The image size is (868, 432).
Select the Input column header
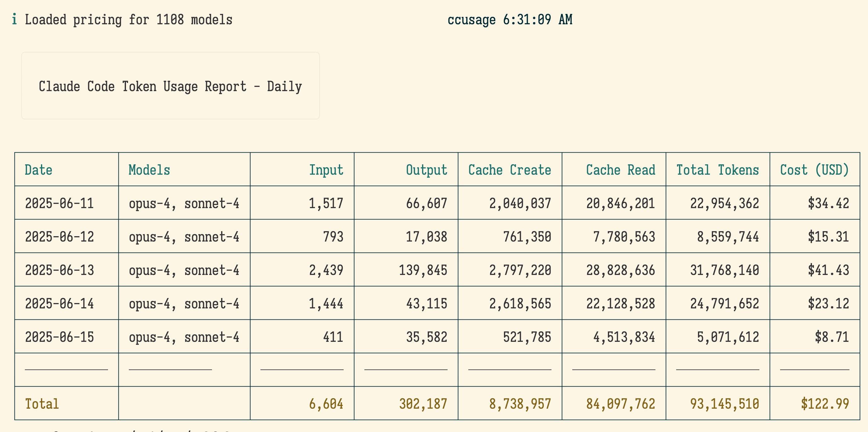pos(326,170)
